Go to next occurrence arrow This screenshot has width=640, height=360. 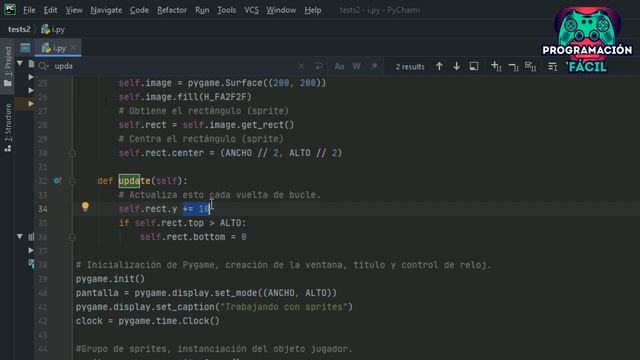pos(456,66)
